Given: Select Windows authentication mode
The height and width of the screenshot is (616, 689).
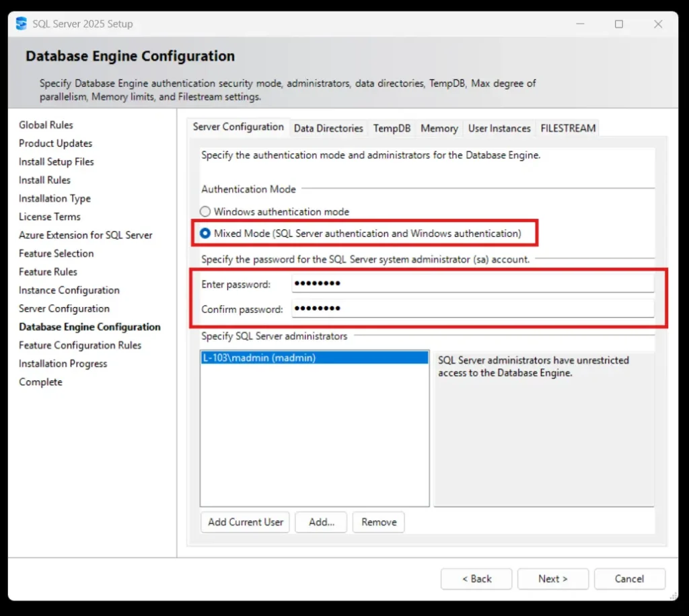Looking at the screenshot, I should point(204,211).
